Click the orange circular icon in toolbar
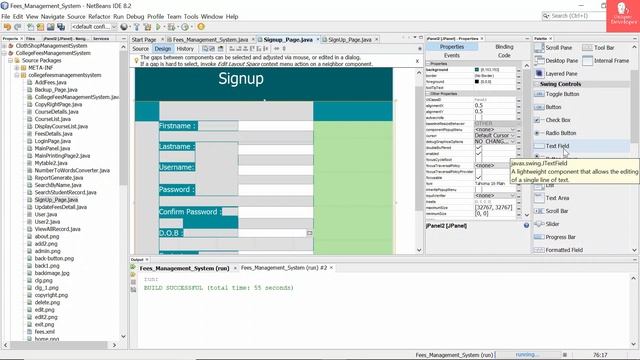This screenshot has width=640, height=360. pyautogui.click(x=201, y=27)
